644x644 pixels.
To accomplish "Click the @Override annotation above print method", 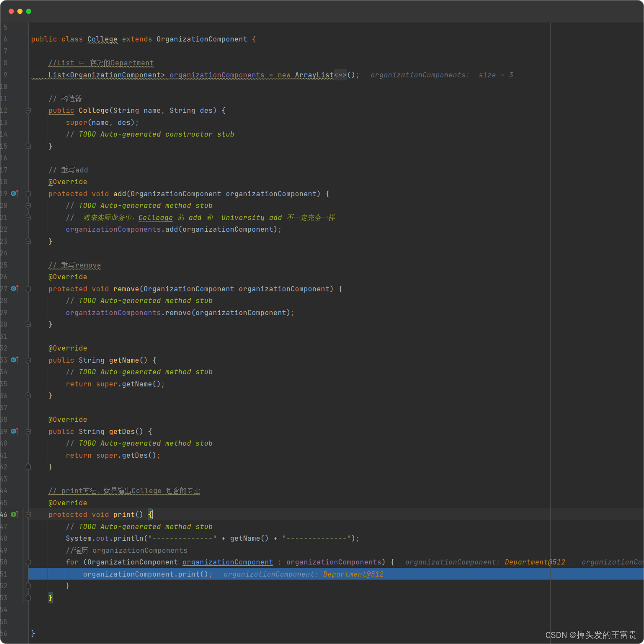I will coord(68,503).
